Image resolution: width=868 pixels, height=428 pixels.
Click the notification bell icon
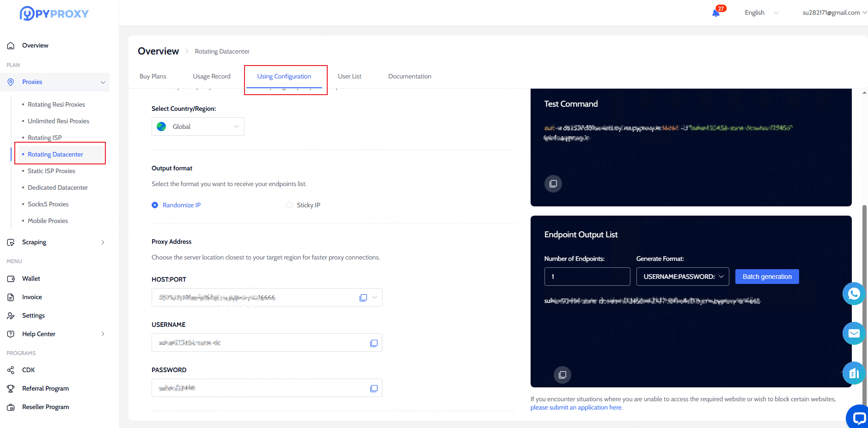[716, 13]
